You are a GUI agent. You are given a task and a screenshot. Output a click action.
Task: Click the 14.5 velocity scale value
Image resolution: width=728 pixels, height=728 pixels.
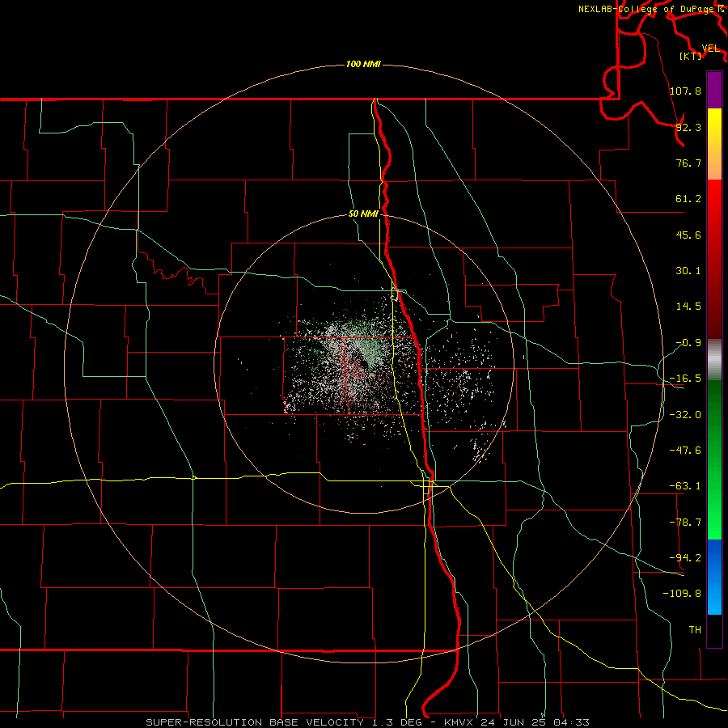(688, 307)
